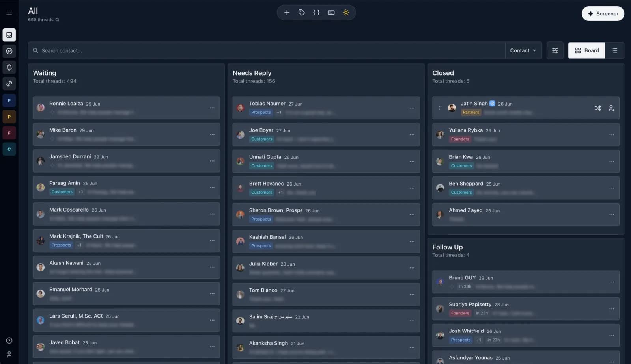Viewport: 631px width, 364px height.
Task: Click the drag handle on Jatin Singh card
Action: point(440,108)
